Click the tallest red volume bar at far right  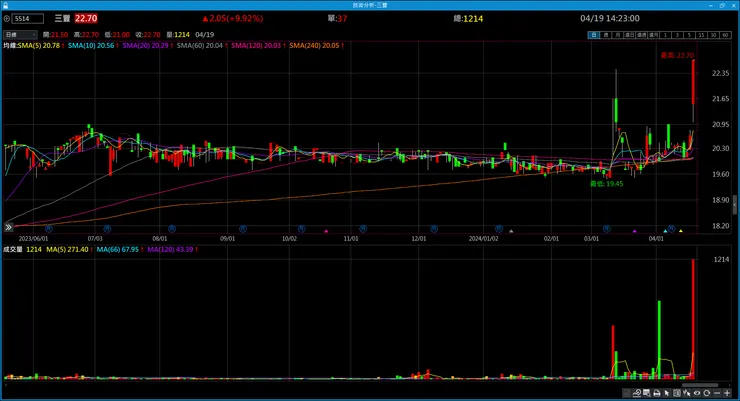coord(693,319)
